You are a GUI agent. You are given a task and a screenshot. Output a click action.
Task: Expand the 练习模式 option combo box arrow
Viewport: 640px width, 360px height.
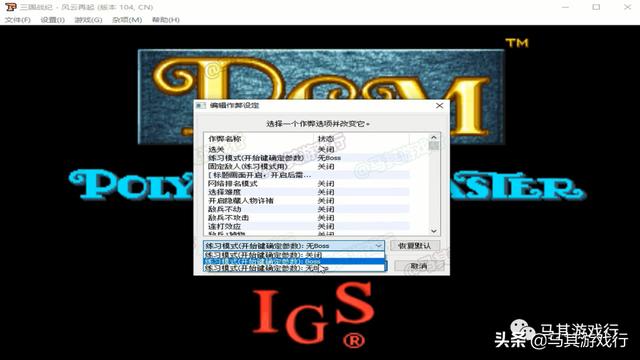[378, 246]
